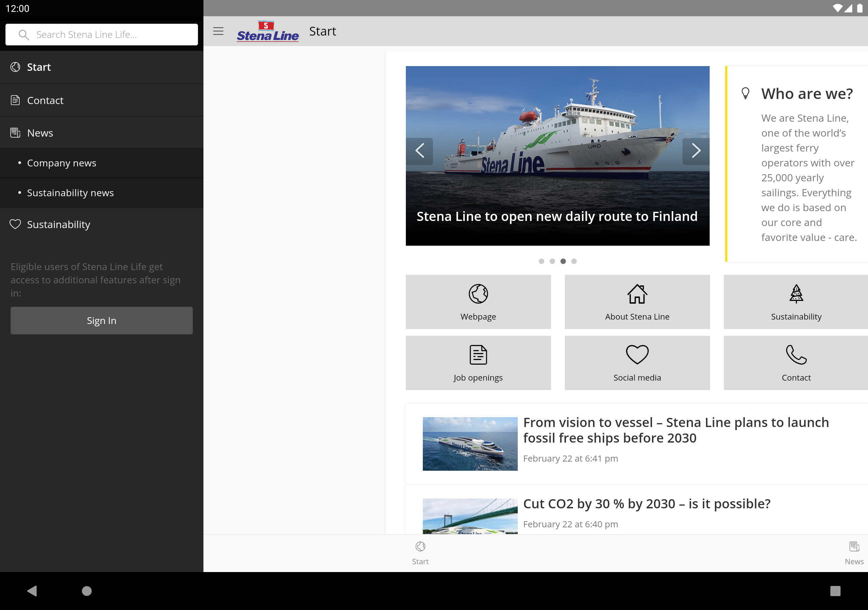Show previous carousel slide
This screenshot has width=868, height=610.
[419, 151]
